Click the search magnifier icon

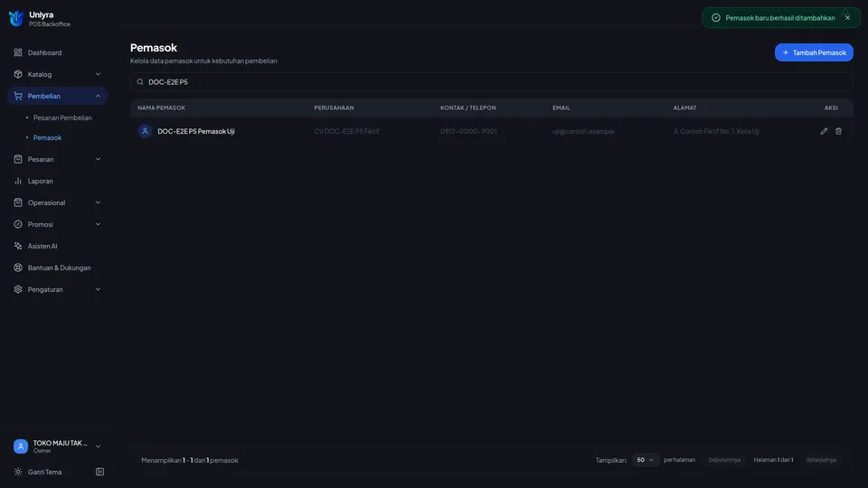click(140, 82)
